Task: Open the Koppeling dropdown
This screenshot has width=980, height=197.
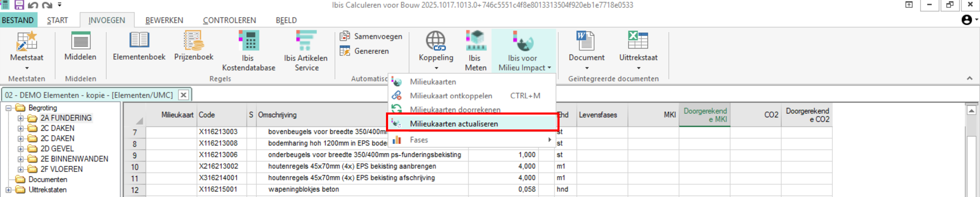Action: click(x=436, y=68)
